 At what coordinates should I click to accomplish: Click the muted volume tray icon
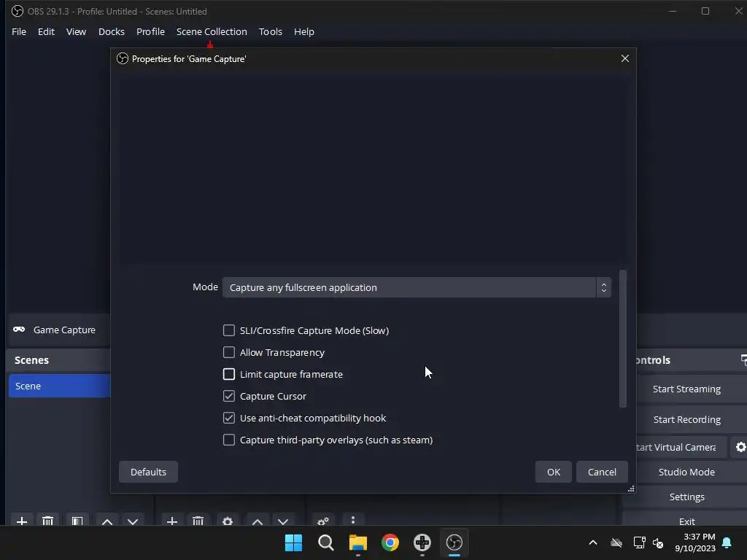click(658, 542)
